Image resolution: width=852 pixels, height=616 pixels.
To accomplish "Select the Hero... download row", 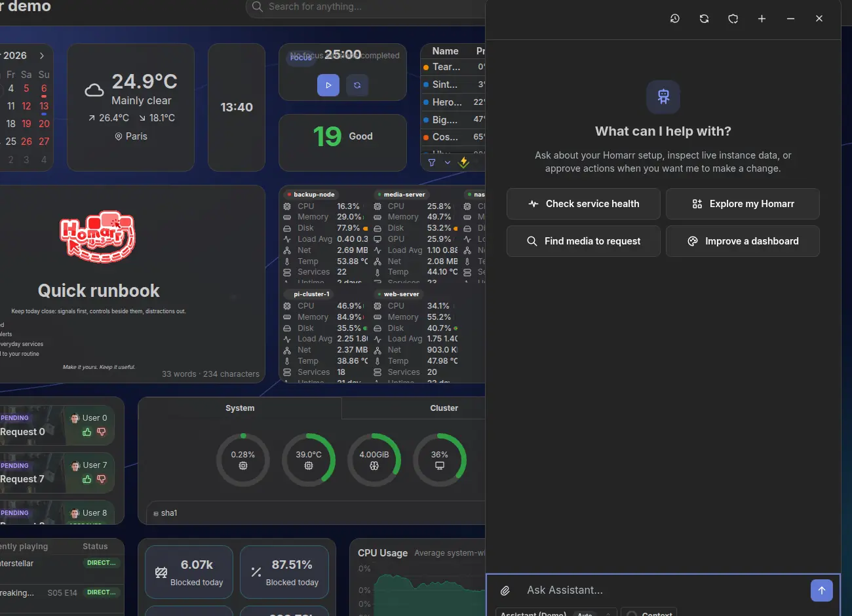I will [x=453, y=102].
